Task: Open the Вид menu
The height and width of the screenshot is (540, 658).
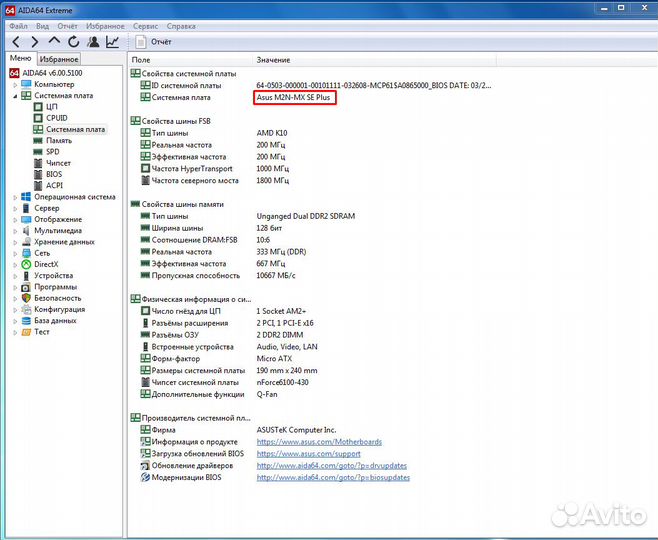Action: coord(42,26)
